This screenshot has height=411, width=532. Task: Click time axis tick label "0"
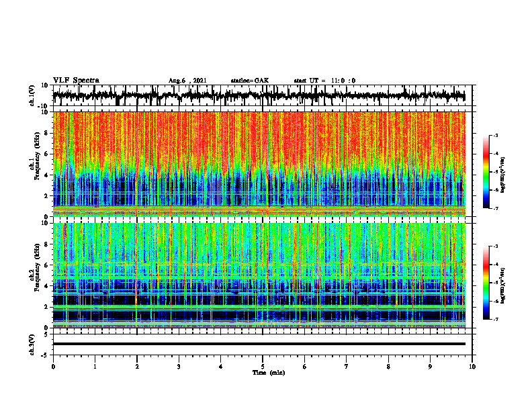(53, 367)
